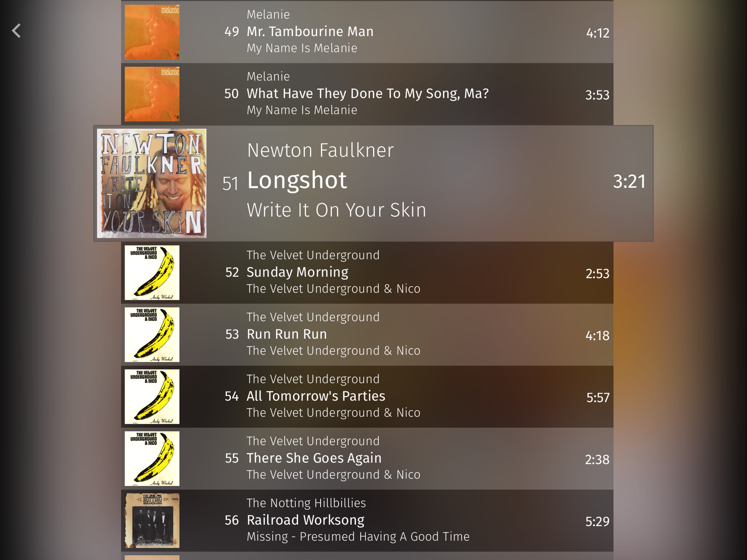This screenshot has height=560, width=747.
Task: Open Newton Faulkner album cover artwork
Action: [152, 183]
